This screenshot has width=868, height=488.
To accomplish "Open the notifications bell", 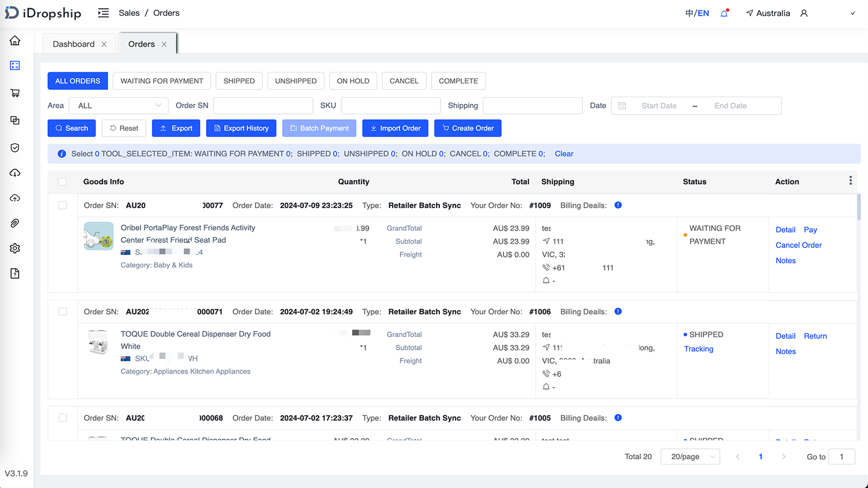I will pyautogui.click(x=724, y=13).
